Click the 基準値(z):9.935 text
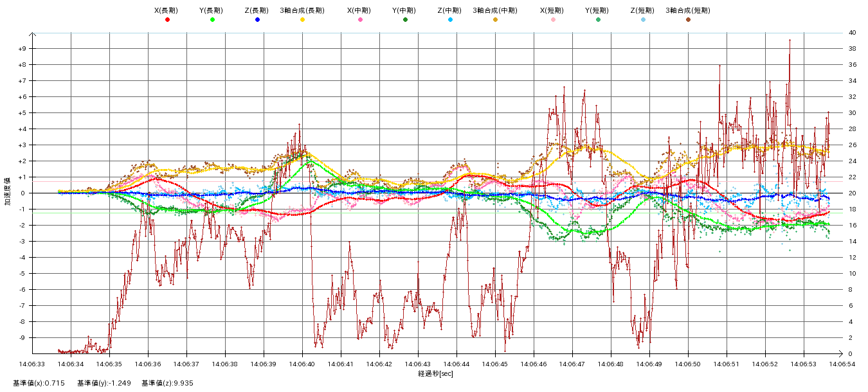868x392 pixels. [x=167, y=383]
